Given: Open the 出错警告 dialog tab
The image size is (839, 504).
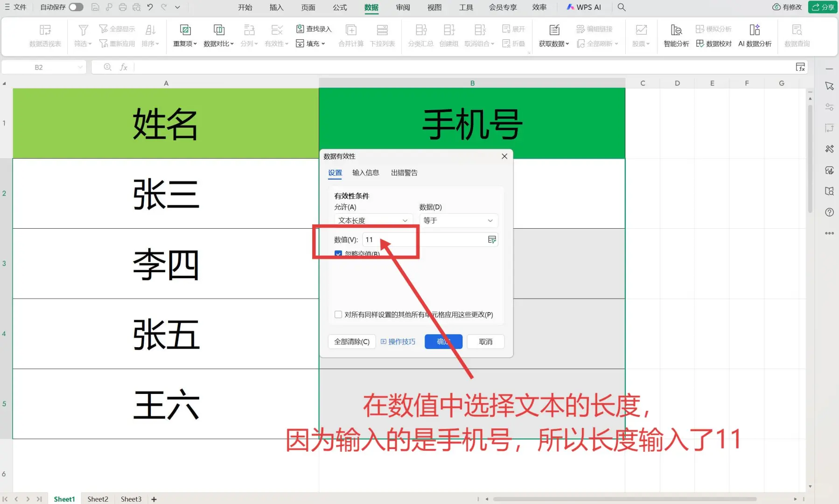Looking at the screenshot, I should (x=404, y=173).
